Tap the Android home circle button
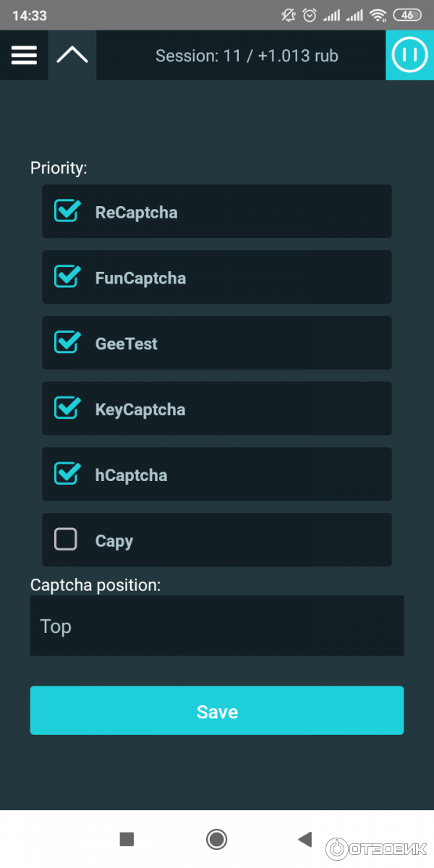Image resolution: width=434 pixels, height=868 pixels. 216,839
